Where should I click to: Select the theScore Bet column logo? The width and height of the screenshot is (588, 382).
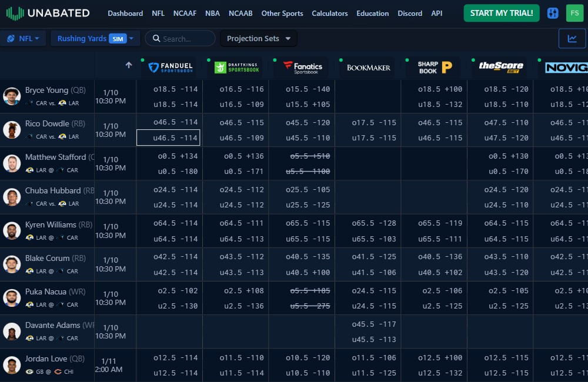click(500, 66)
